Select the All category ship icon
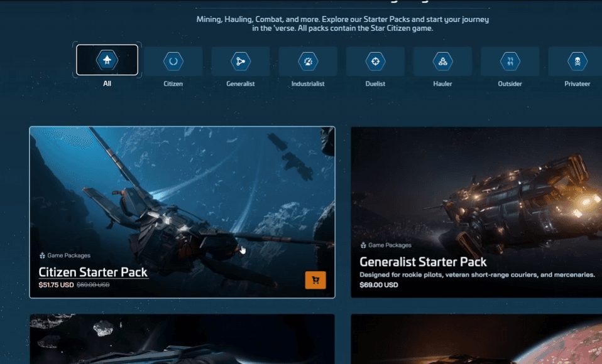 point(107,60)
